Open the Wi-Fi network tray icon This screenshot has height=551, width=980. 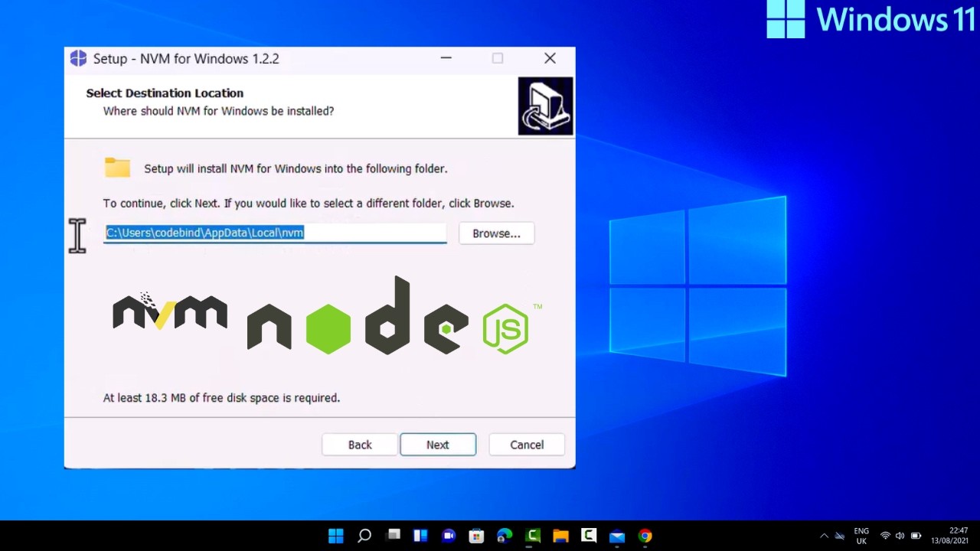point(885,536)
